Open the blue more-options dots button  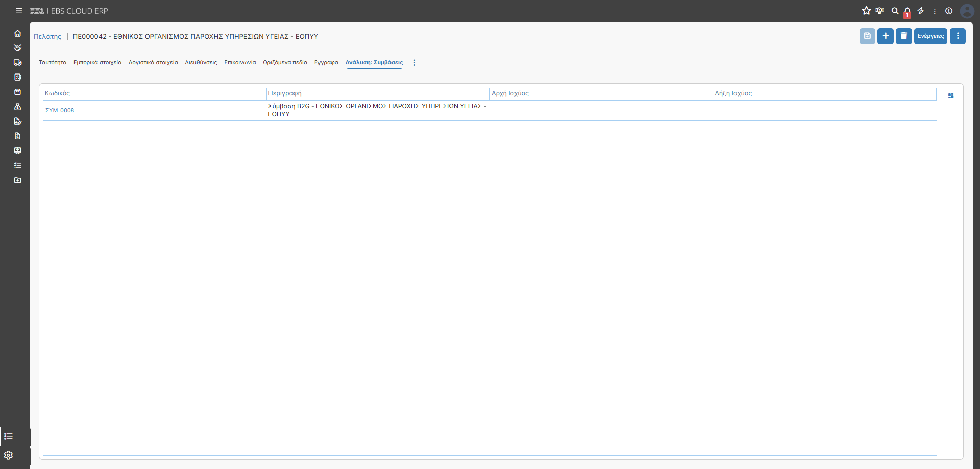[958, 36]
